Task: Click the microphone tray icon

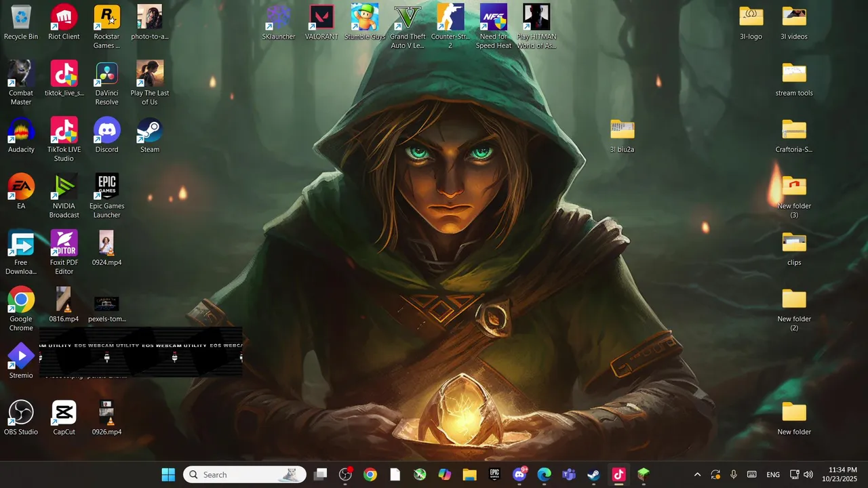Action: click(x=734, y=474)
